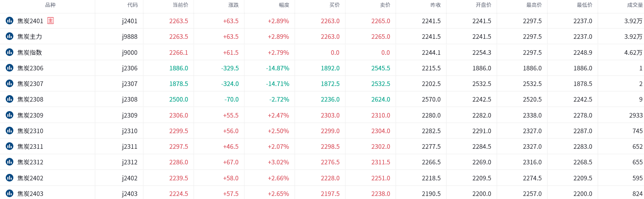Open the 焦炭2307 contract name
The height and width of the screenshot is (199, 644).
click(x=31, y=84)
